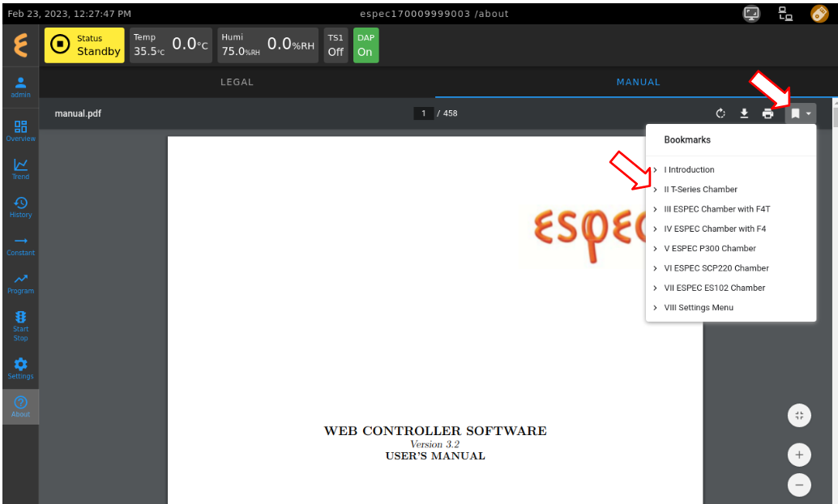This screenshot has width=838, height=504.
Task: Click the round orange icon in top bar
Action: click(x=819, y=13)
